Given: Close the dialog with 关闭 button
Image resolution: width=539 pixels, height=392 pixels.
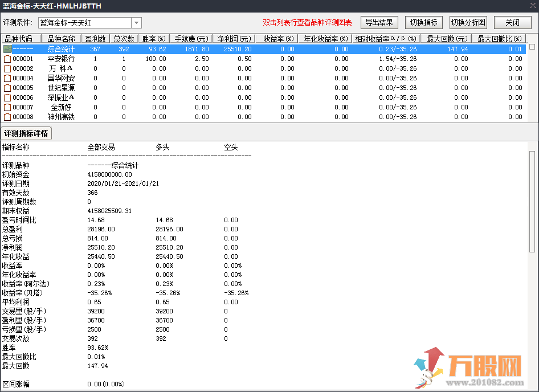Looking at the screenshot, I should 512,23.
